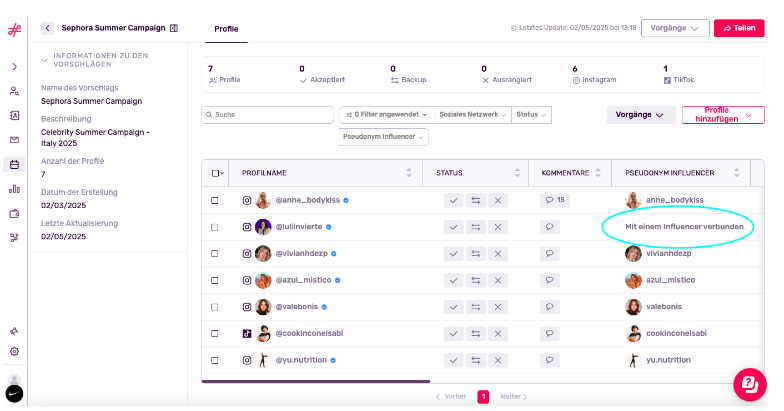Open the calendar campaigns sidebar icon
Image resolution: width=784 pixels, height=411 pixels.
[x=14, y=164]
